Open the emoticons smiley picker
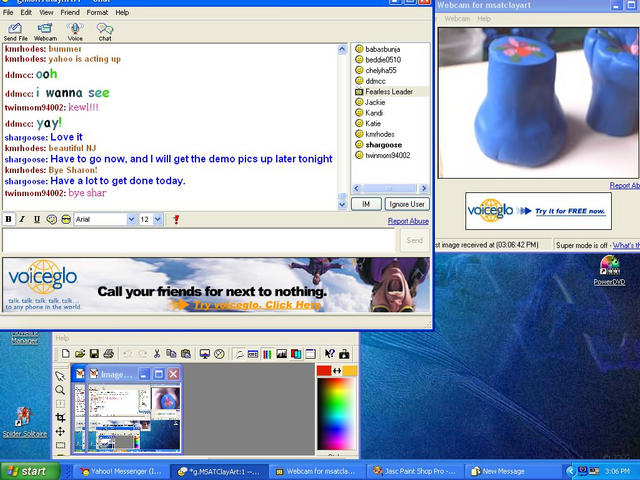Viewport: 640px width, 480px height. [51, 219]
